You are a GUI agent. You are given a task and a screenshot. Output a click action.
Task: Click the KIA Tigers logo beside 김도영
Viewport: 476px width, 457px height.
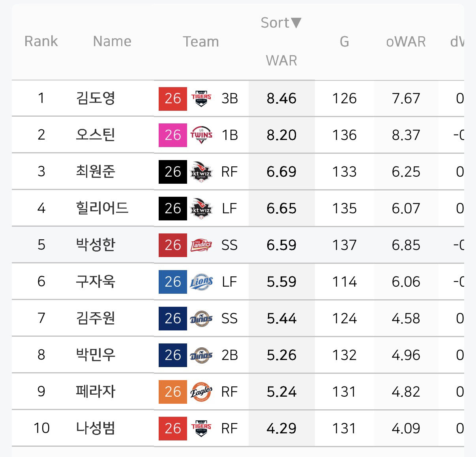tap(201, 99)
